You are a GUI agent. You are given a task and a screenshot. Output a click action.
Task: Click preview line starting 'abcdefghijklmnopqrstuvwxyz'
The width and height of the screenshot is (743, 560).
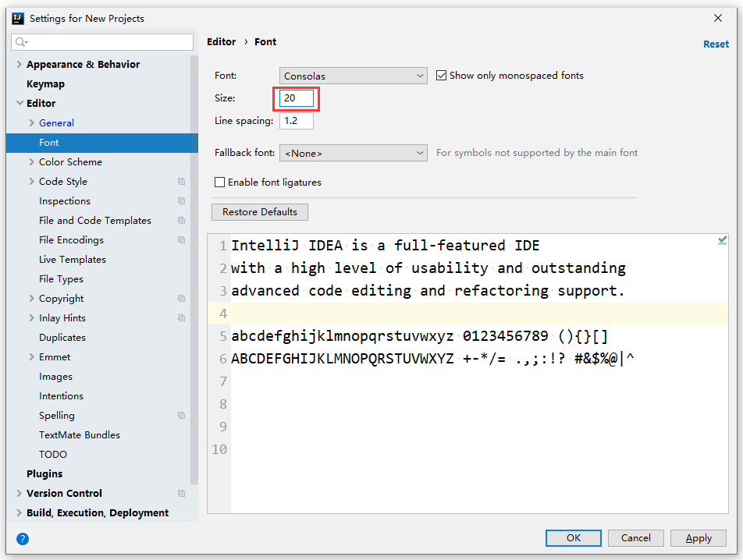419,336
